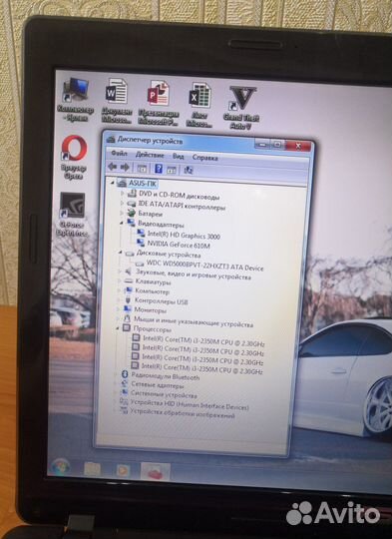This screenshot has width=392, height=539.
Task: Click the Bluetooth category icon
Action: tap(125, 374)
